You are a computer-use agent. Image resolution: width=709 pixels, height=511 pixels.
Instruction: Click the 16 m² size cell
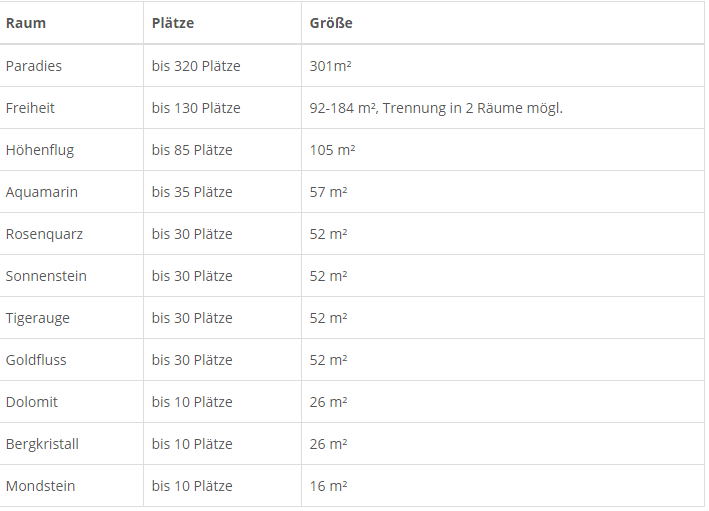(x=328, y=486)
